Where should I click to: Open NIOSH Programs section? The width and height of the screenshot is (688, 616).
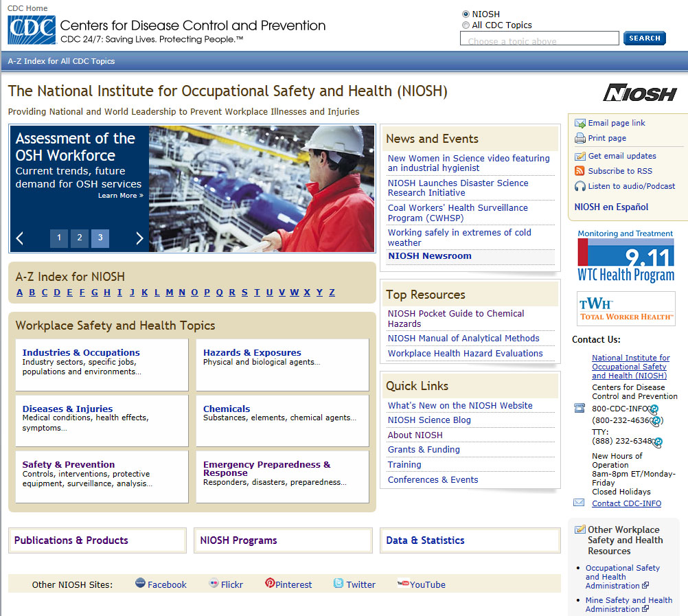tap(238, 540)
